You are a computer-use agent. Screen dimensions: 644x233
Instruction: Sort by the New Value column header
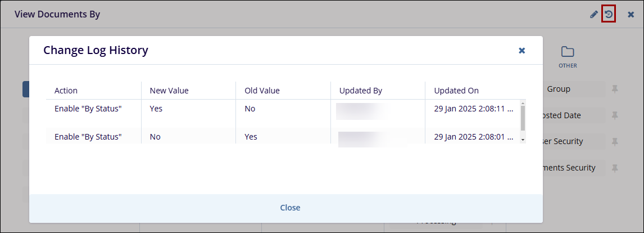[169, 91]
